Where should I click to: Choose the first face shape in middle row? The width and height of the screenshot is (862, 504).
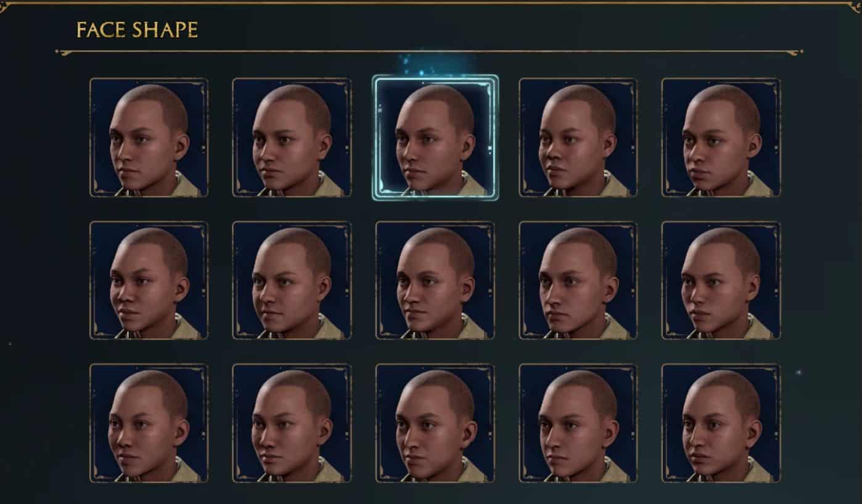tap(149, 280)
